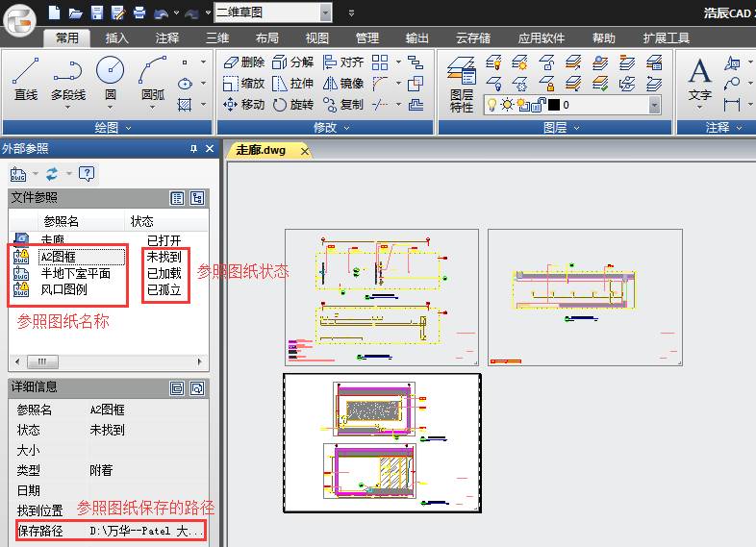Open the external references help icon
The width and height of the screenshot is (756, 547).
87,173
